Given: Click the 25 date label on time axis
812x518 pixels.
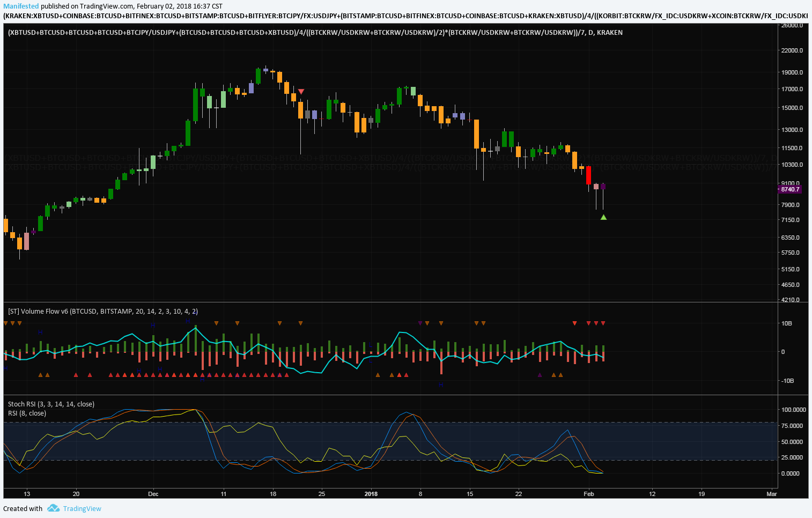Looking at the screenshot, I should [322, 494].
